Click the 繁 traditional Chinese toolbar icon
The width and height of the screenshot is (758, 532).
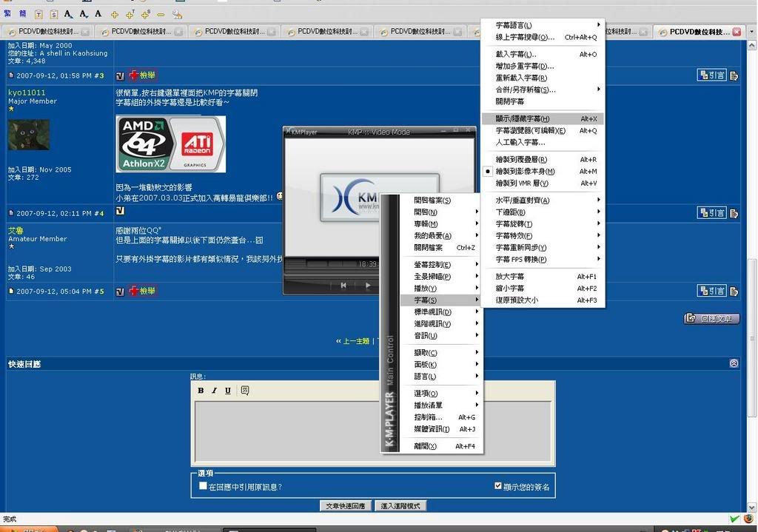tap(7, 14)
